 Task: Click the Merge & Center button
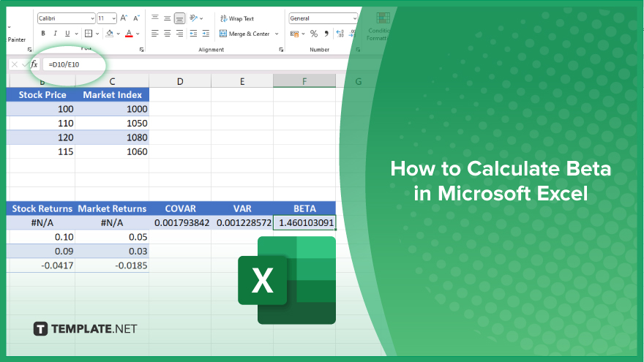tap(244, 34)
